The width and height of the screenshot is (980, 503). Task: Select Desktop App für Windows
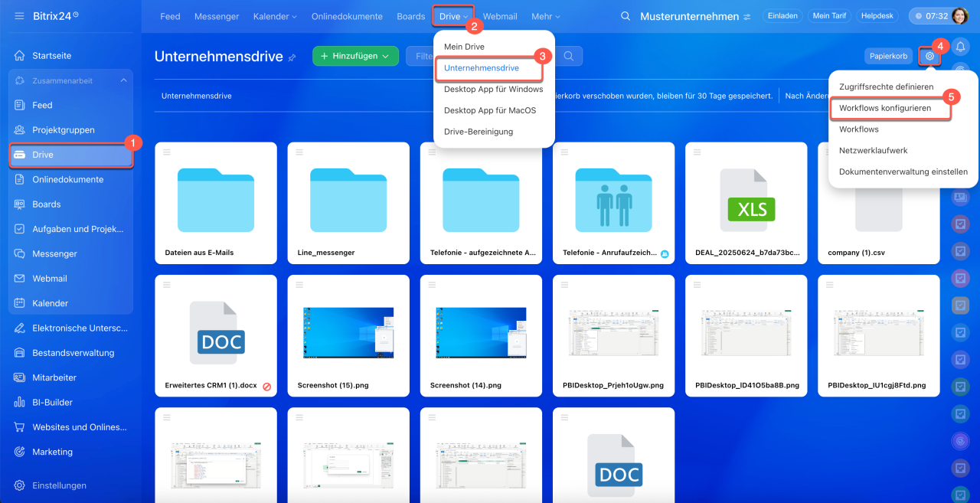click(494, 89)
